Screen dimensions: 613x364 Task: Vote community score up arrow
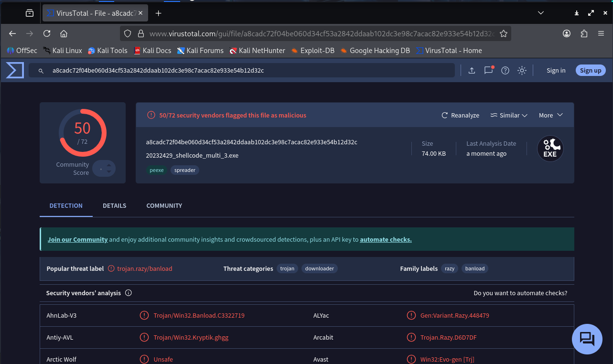coord(109,165)
